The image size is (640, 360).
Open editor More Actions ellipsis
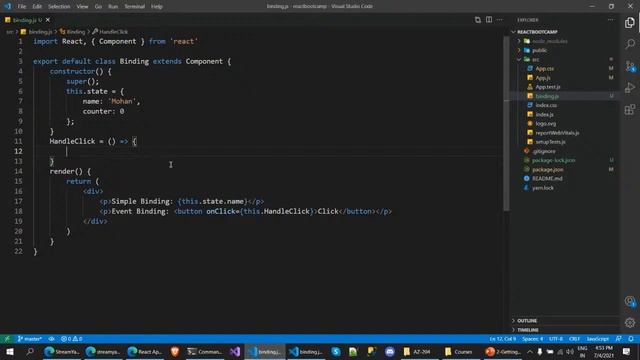[500, 20]
